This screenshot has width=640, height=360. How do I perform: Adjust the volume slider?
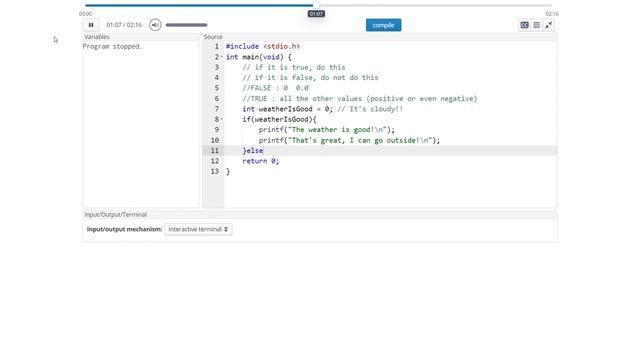[187, 25]
